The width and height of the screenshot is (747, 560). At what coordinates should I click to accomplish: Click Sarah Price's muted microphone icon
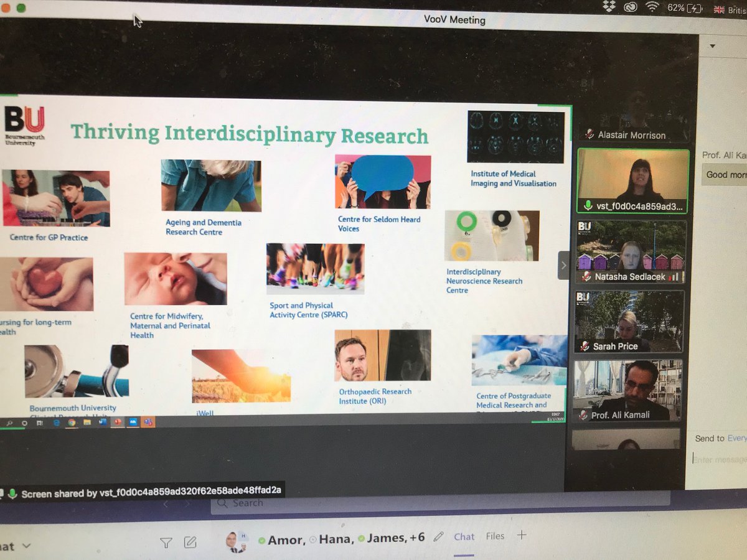click(x=585, y=346)
